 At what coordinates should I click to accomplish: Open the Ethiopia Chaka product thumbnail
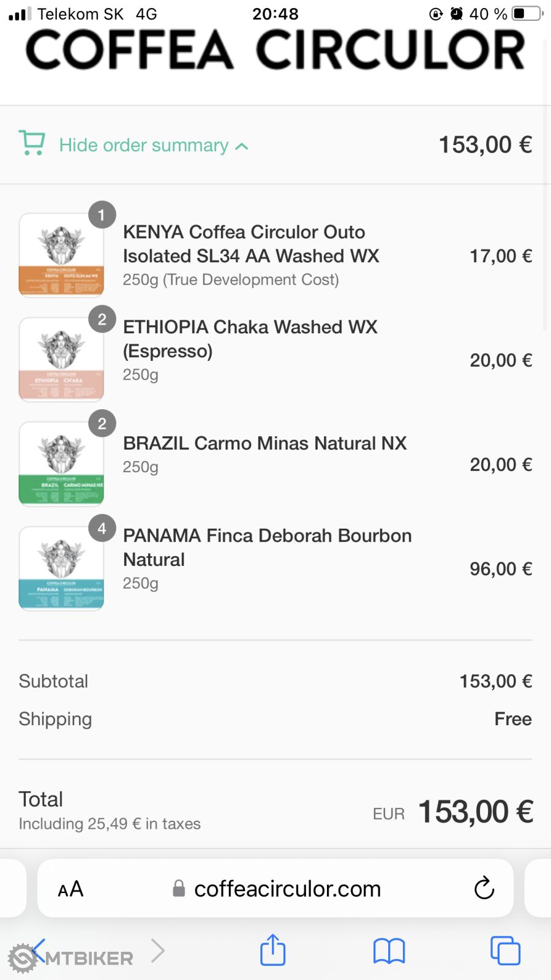point(61,359)
